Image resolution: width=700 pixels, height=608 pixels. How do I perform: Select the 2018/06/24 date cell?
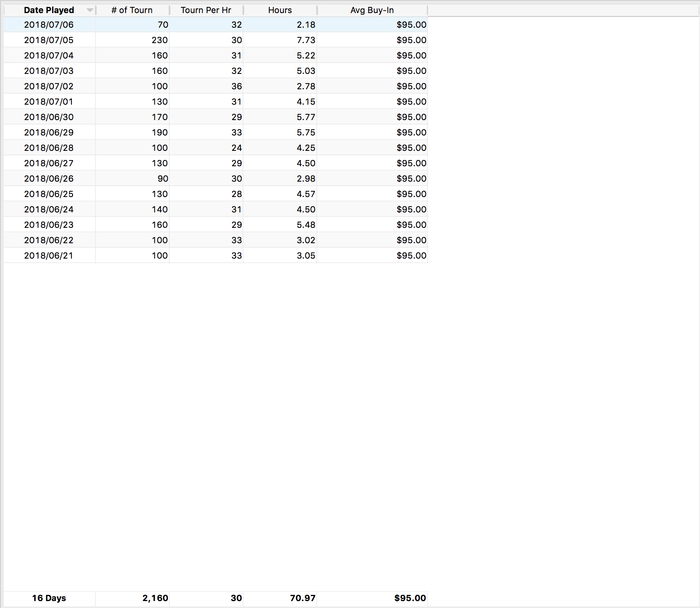coord(50,209)
